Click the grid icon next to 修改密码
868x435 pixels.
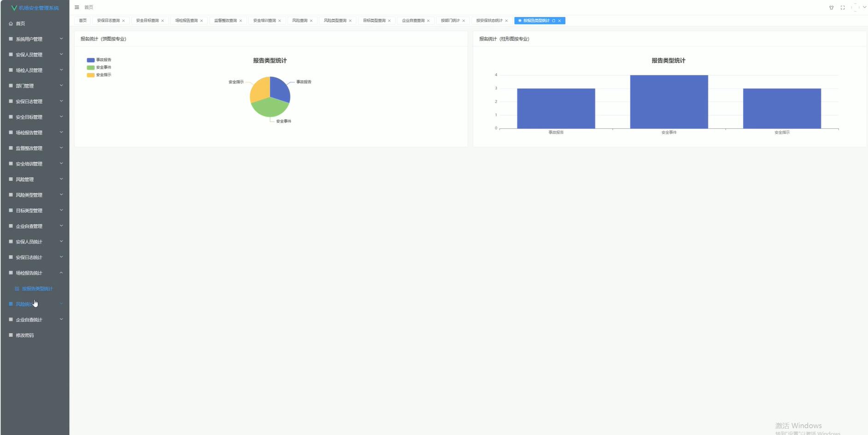[x=11, y=335]
